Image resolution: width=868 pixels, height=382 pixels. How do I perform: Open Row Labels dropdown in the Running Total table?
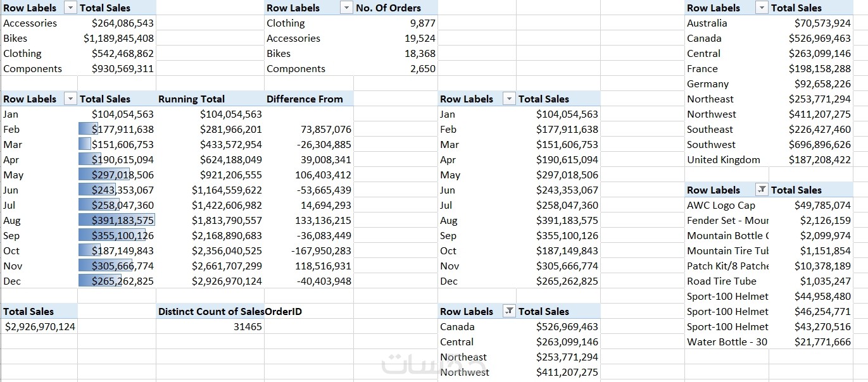click(70, 99)
